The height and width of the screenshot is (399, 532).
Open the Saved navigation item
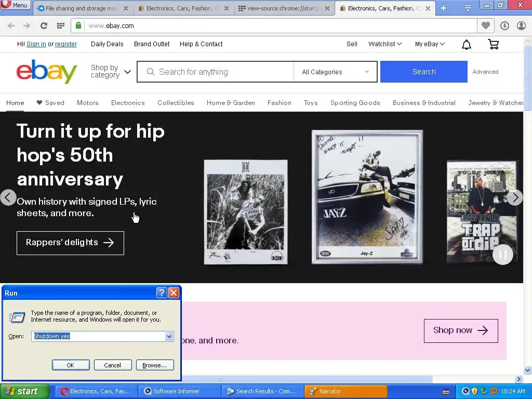[x=50, y=103]
